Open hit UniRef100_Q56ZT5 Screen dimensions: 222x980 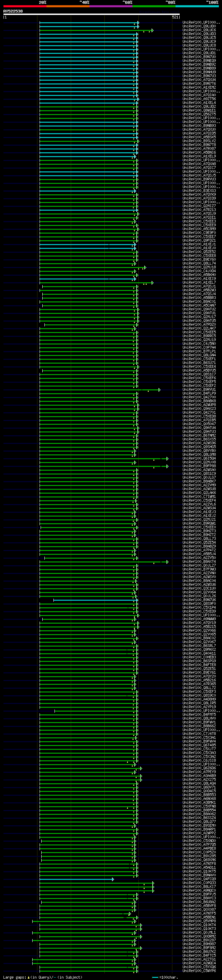[199, 114]
